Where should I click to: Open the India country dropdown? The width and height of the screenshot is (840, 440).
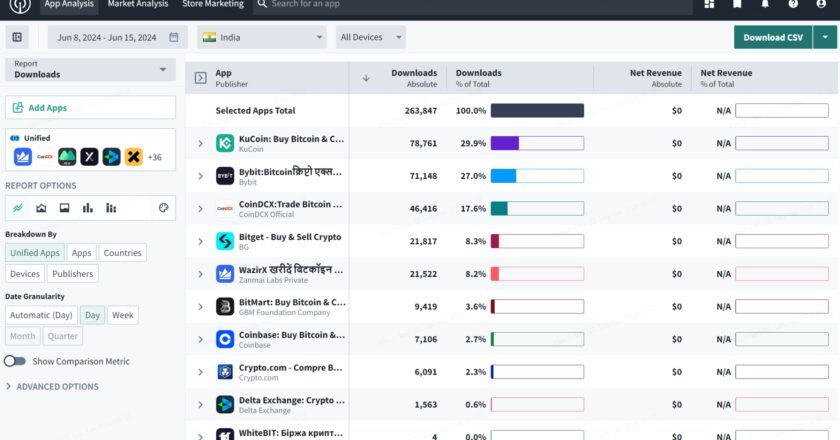[262, 37]
